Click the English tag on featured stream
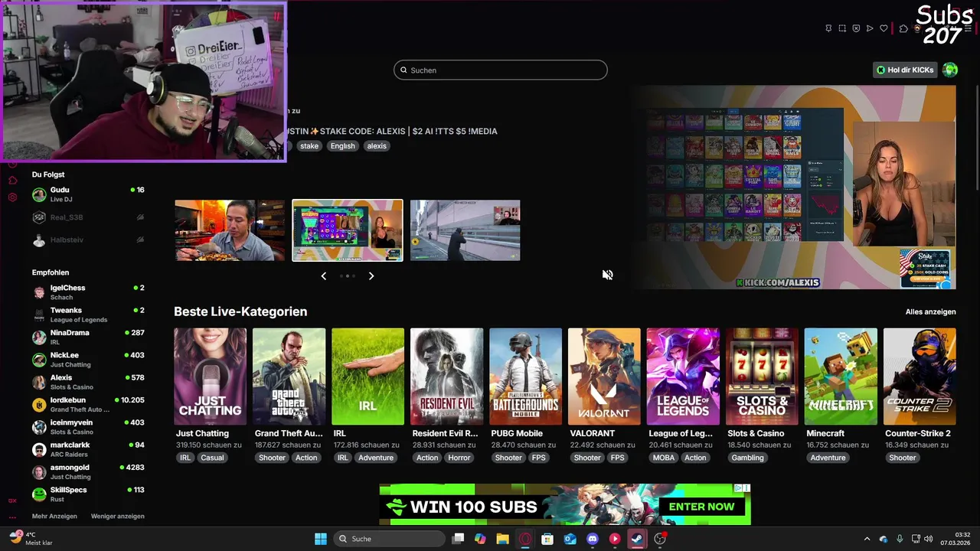Screen dimensions: 980x551 (343, 146)
